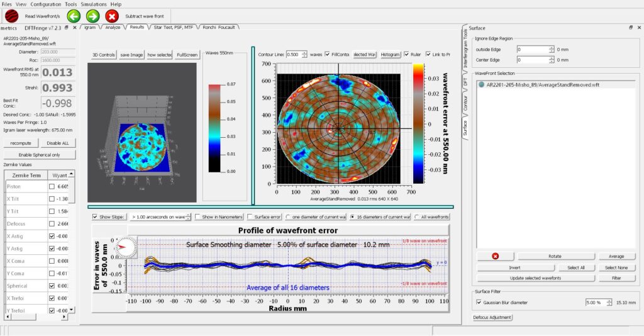
Task: Switch to the Analyze tab
Action: [x=113, y=28]
